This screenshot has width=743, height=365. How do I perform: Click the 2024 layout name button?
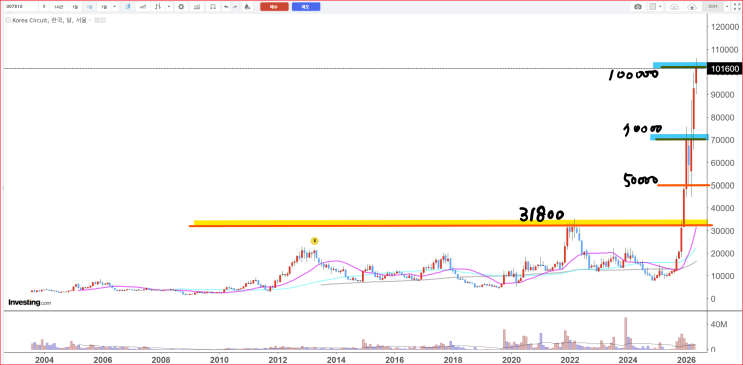(713, 7)
